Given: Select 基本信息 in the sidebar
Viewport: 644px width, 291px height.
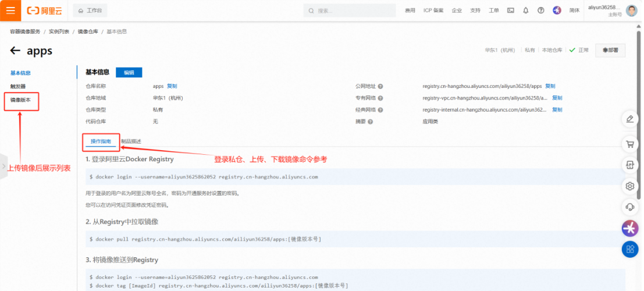Looking at the screenshot, I should 20,73.
